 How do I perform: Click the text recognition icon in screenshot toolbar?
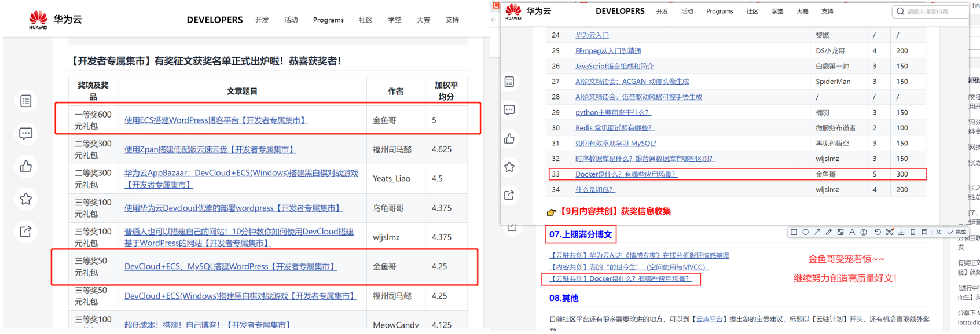point(890,232)
